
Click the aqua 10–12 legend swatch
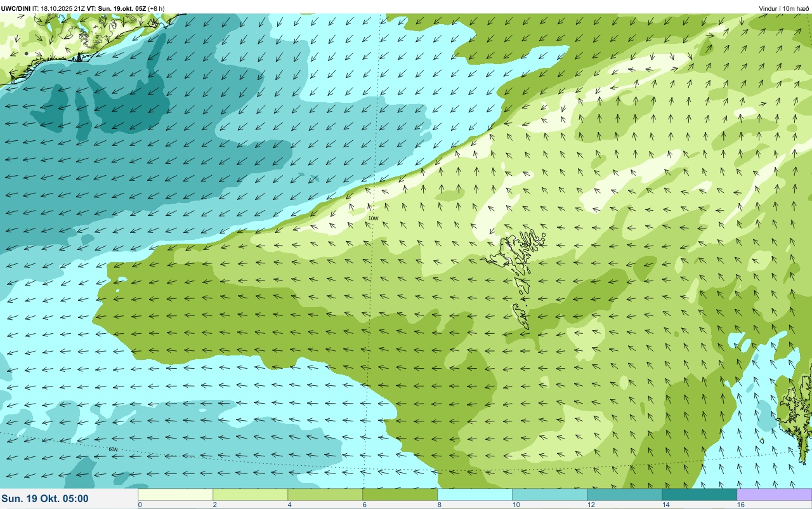550,494
